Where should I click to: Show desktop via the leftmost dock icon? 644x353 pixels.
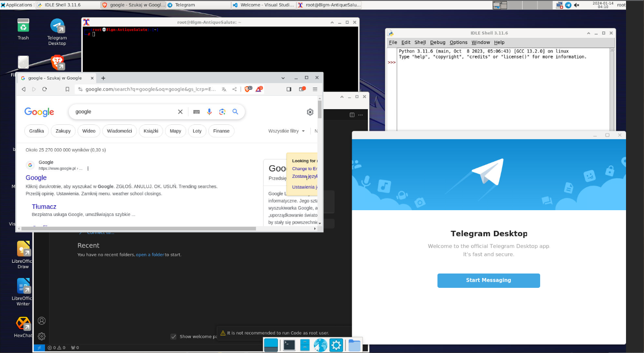click(271, 345)
